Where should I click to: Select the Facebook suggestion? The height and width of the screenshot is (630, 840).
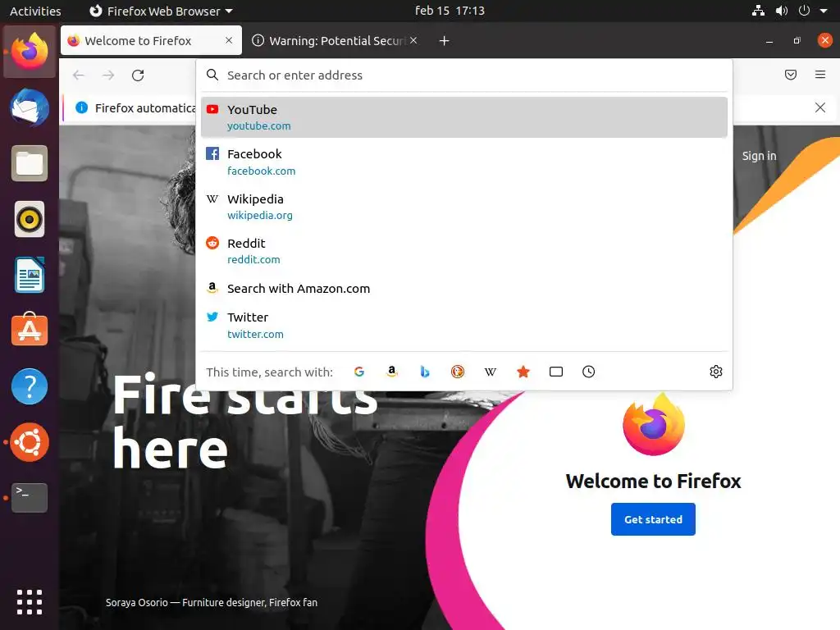tap(464, 162)
